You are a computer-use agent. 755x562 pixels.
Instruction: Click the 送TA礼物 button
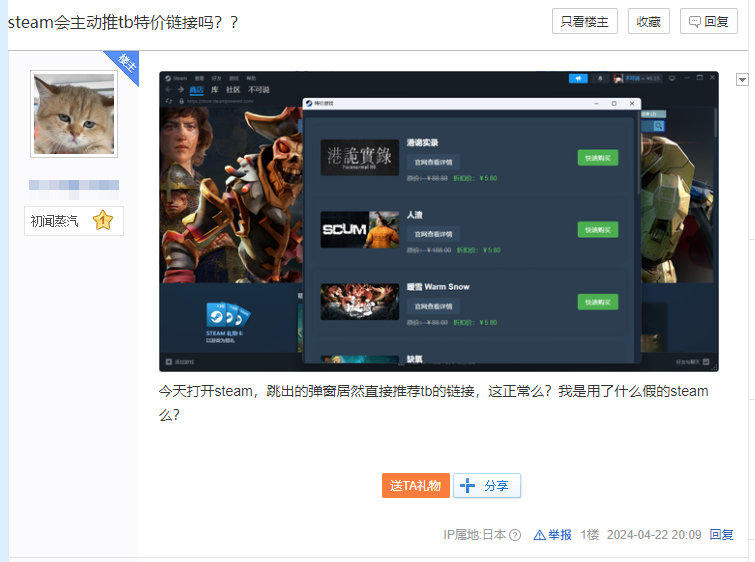[416, 485]
